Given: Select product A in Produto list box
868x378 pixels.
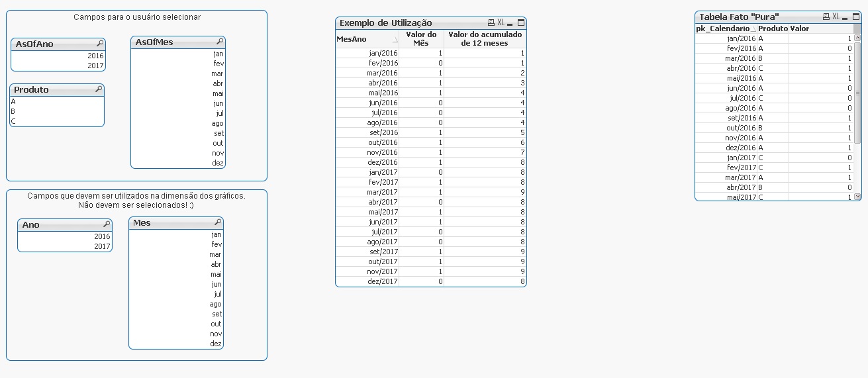Looking at the screenshot, I should coord(57,101).
